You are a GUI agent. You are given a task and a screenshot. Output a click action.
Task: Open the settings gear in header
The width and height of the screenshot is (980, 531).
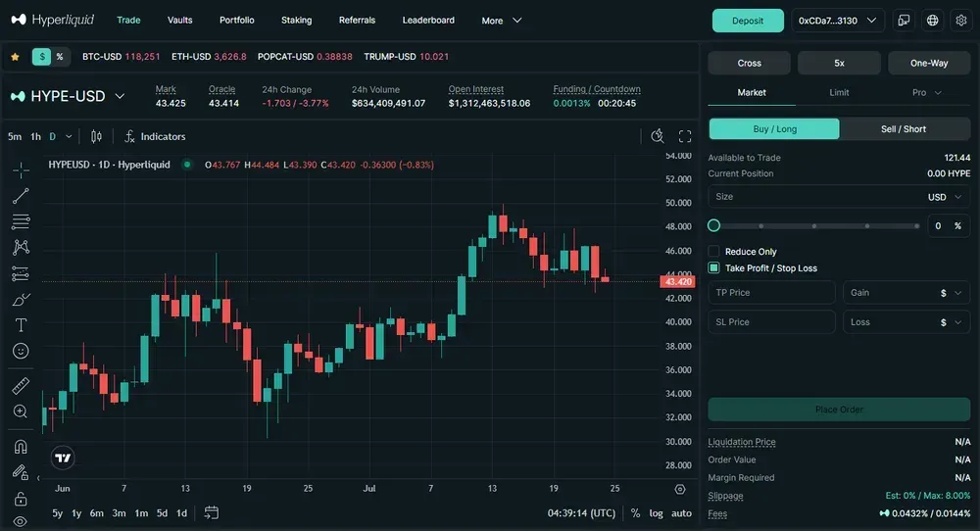(x=961, y=21)
